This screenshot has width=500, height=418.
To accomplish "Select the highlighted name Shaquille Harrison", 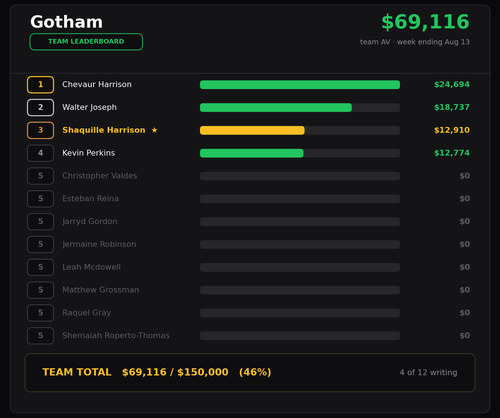I will (104, 130).
